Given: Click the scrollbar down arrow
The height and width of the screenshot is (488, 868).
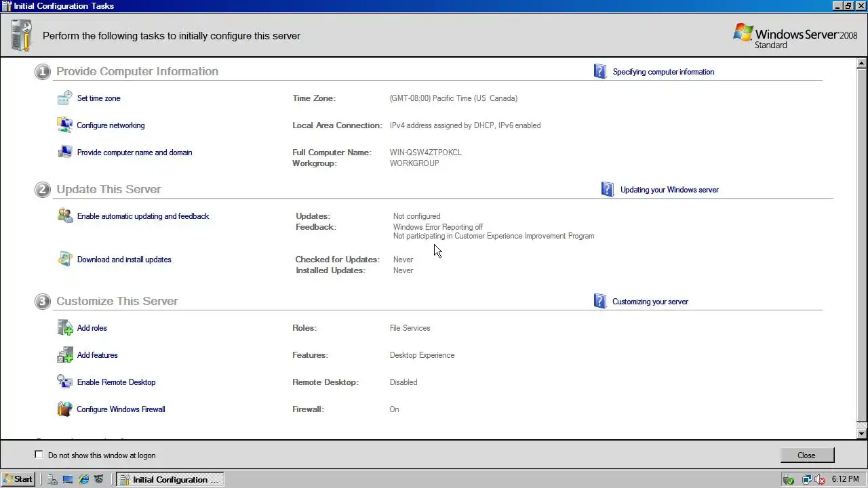Looking at the screenshot, I should coord(862,433).
